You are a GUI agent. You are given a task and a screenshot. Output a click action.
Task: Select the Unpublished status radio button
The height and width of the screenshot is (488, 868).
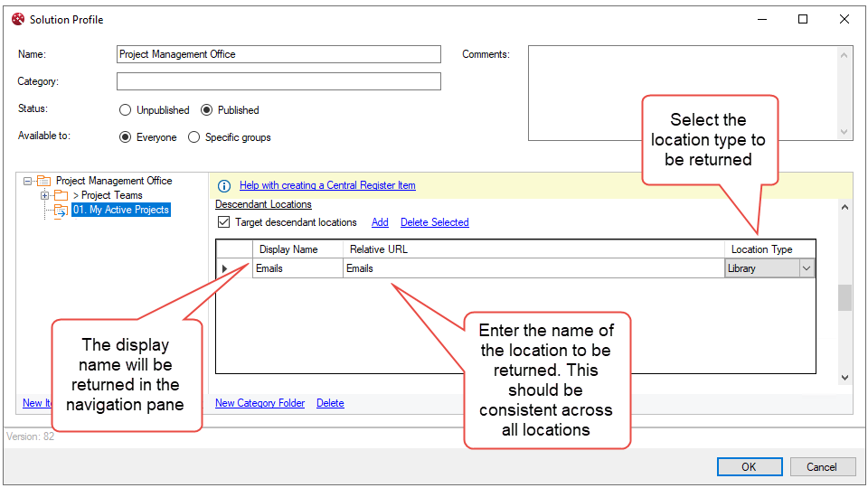(125, 110)
